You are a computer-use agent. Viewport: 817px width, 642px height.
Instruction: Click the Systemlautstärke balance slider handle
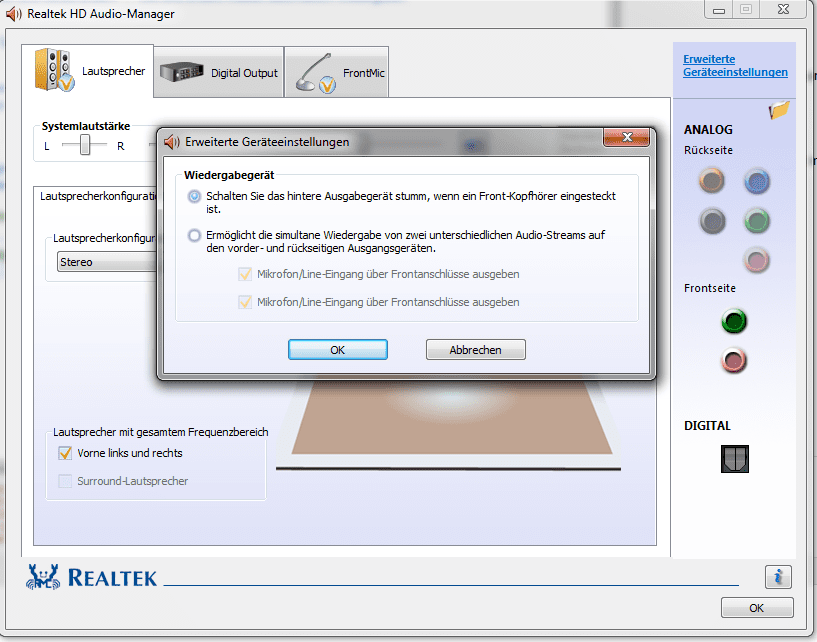tap(85, 145)
